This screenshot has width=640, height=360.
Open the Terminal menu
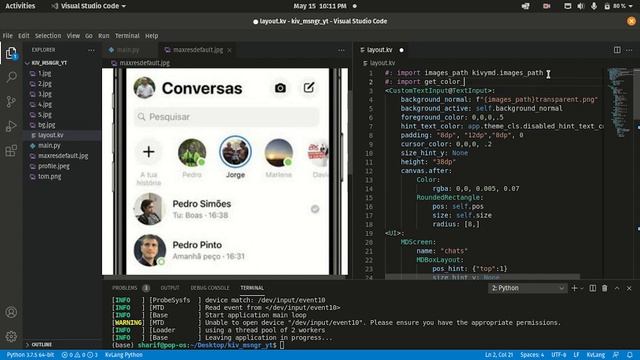(127, 36)
